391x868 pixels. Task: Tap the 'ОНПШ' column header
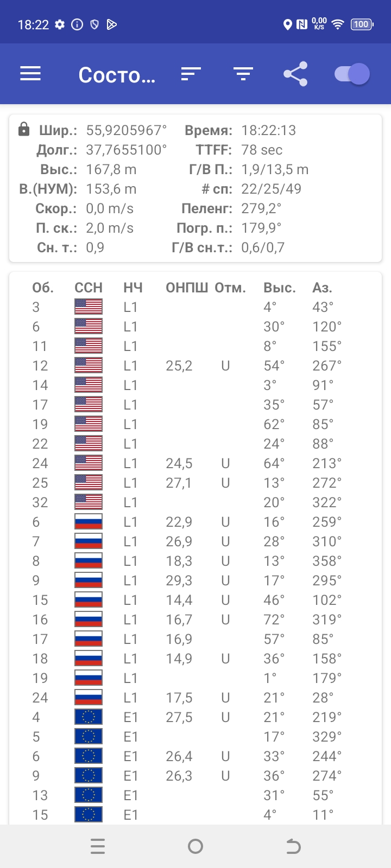click(x=186, y=288)
